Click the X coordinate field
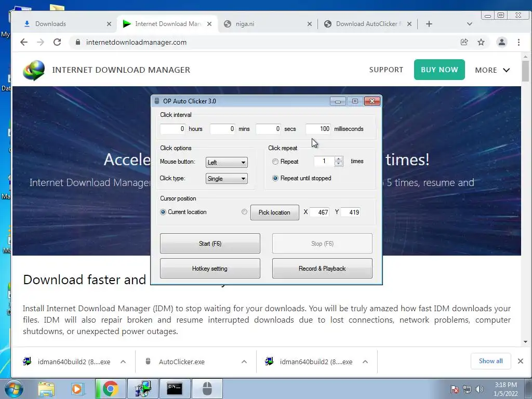Screen dimensions: 532x399 [x=320, y=212]
